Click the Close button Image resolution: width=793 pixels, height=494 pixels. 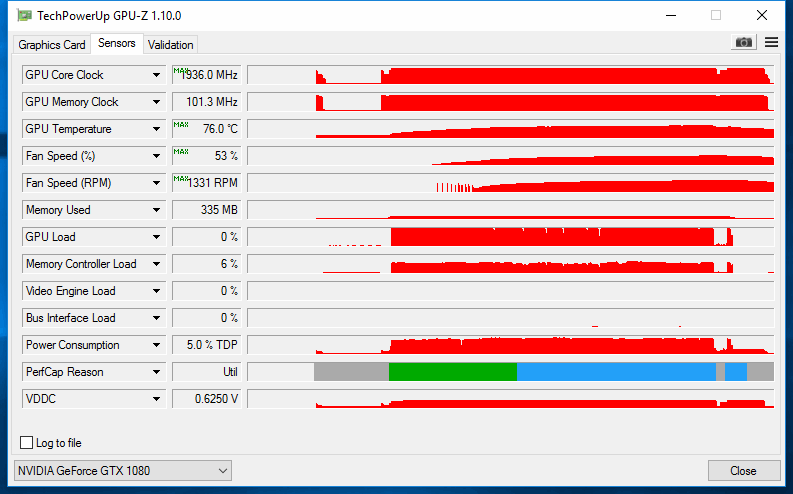click(x=743, y=471)
